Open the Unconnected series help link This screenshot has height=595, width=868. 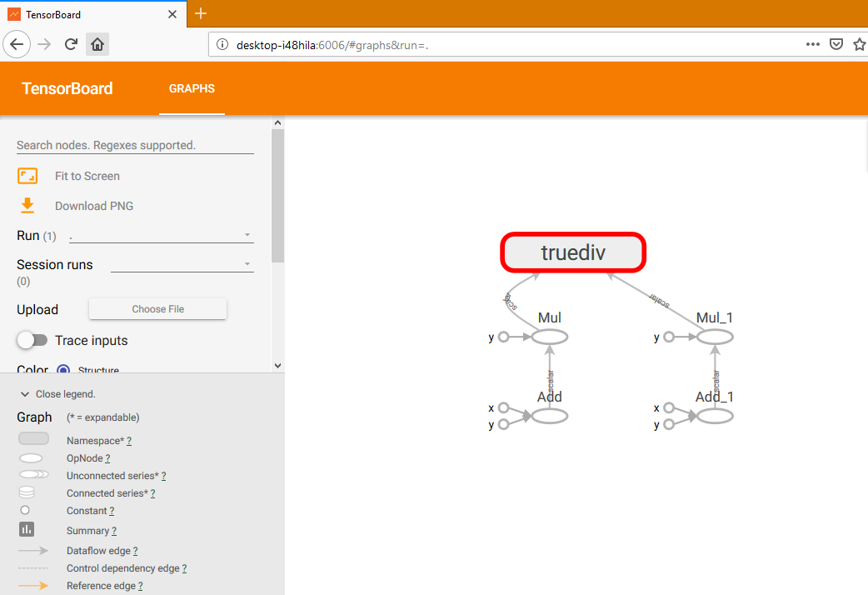click(163, 476)
